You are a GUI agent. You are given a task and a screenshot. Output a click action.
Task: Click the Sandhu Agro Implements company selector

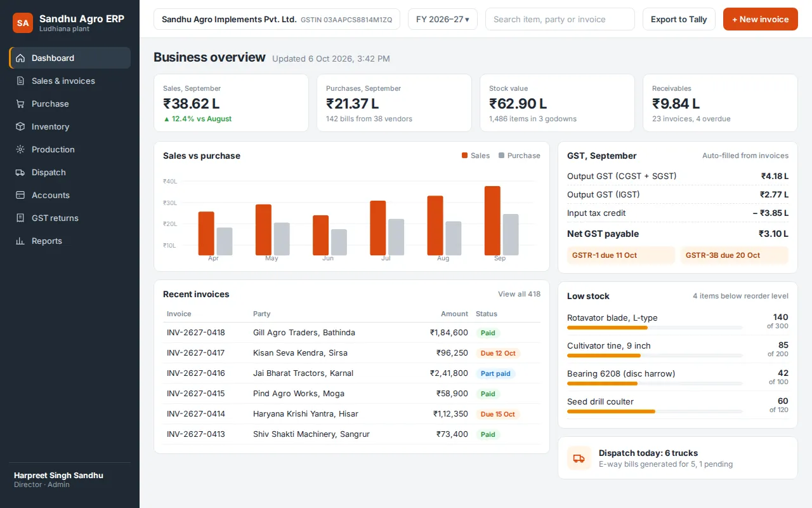277,19
